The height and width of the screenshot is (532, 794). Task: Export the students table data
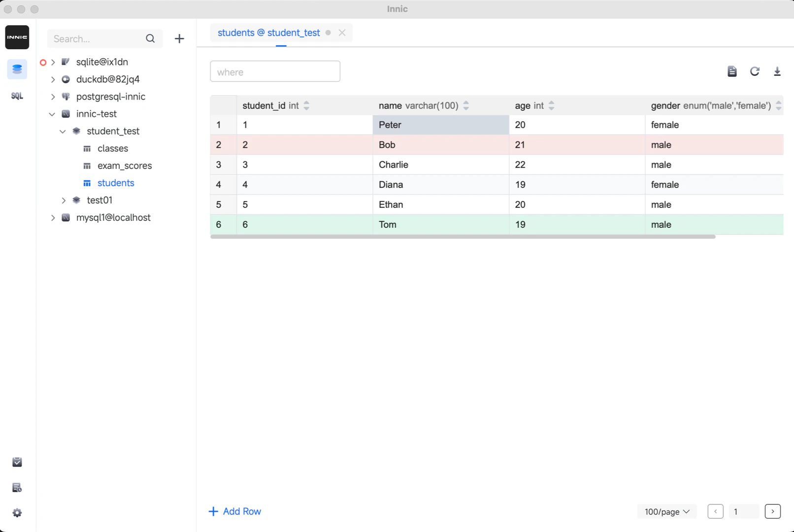click(x=777, y=71)
